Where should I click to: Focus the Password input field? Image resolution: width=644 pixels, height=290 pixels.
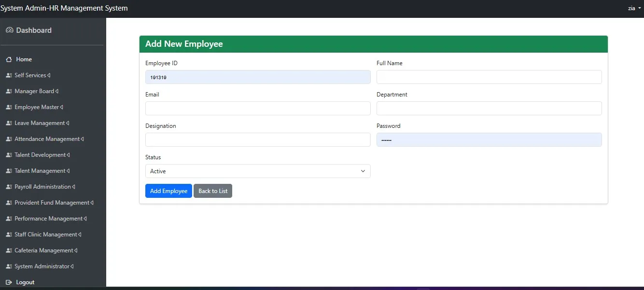click(x=489, y=140)
